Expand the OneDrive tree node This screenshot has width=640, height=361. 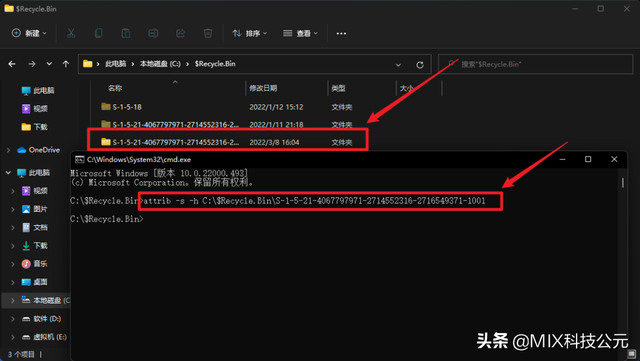click(9, 150)
